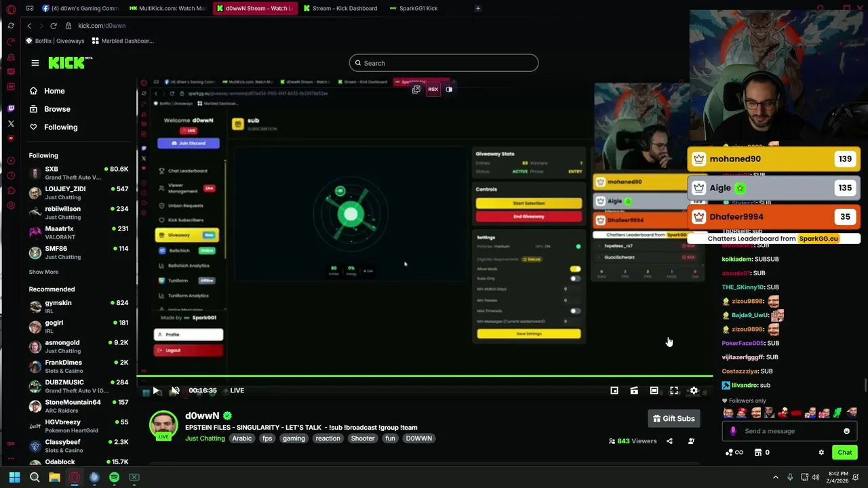
Task: Open Marbled Dashboard bookmark
Action: pos(123,41)
